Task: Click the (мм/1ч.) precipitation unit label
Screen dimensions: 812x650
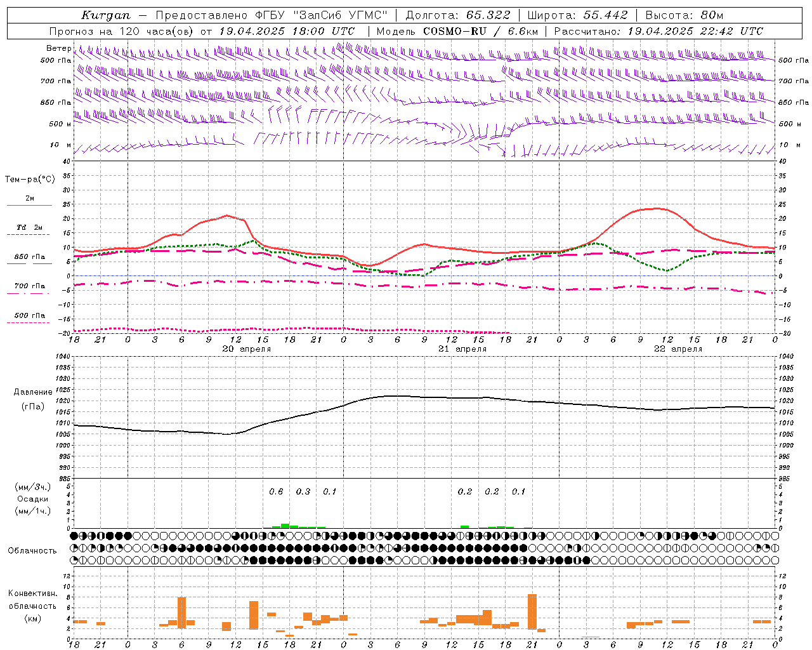Action: pyautogui.click(x=33, y=510)
